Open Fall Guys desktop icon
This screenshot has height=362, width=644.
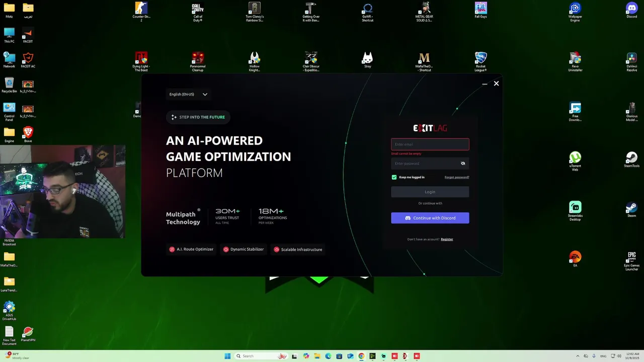click(481, 10)
